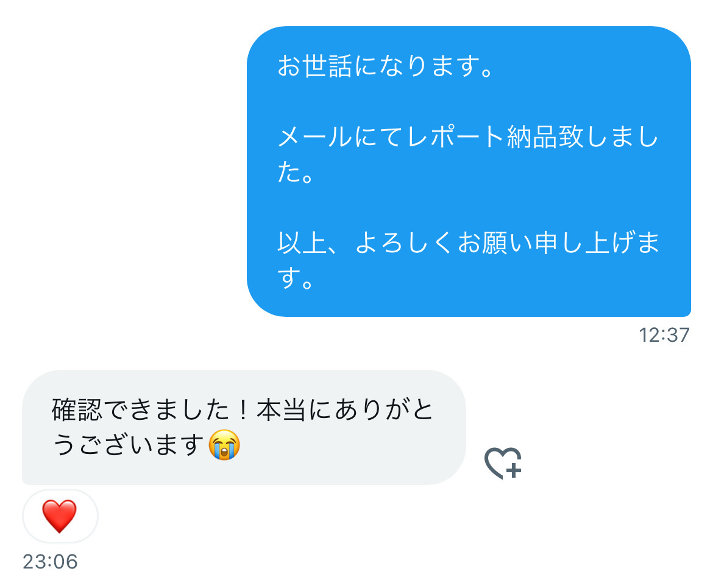This screenshot has height=588, width=713.
Task: Click the wrapped た。 line in blue bubble
Action: tap(296, 172)
